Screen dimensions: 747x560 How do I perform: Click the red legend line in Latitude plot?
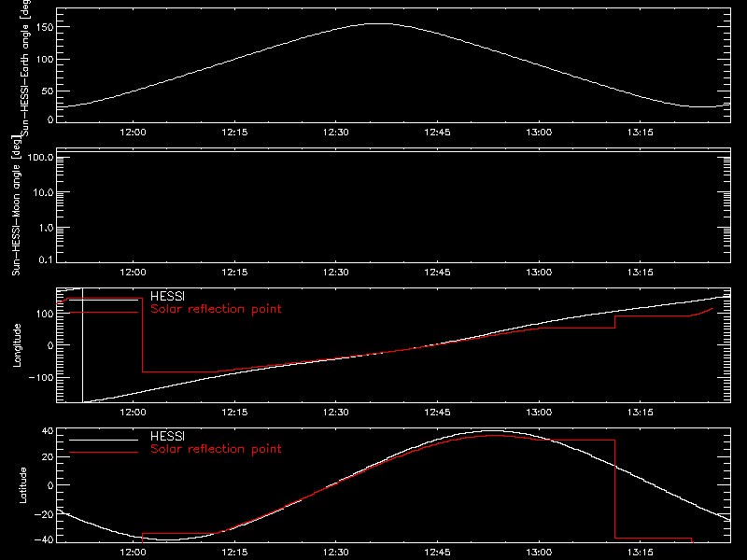coord(104,452)
